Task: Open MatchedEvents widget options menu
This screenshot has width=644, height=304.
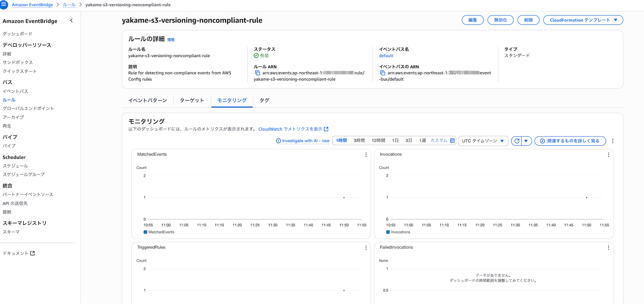Action: [366, 155]
